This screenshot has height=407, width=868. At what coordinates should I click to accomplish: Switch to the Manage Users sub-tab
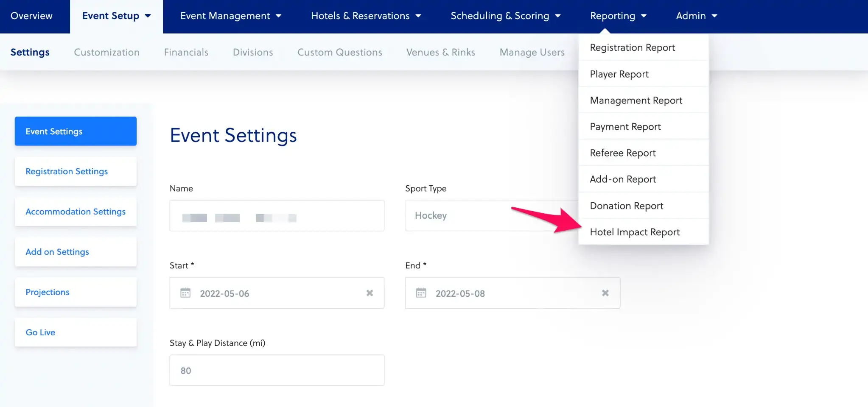(532, 52)
